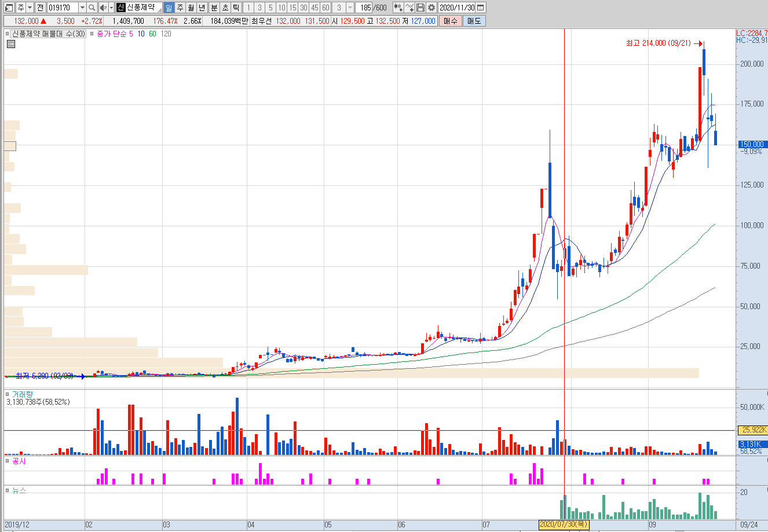The width and height of the screenshot is (768, 532).
Task: Click the 150,000 current price axis tag
Action: [752, 144]
